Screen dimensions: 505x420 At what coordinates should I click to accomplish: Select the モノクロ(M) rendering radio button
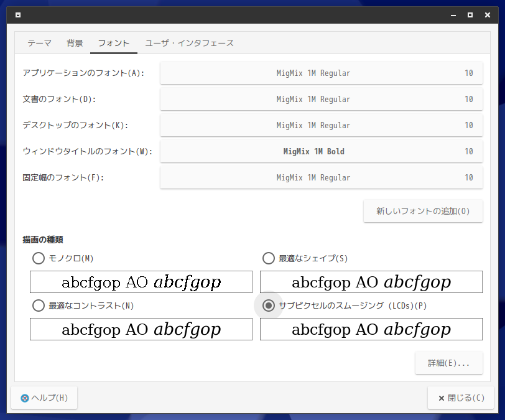click(x=39, y=258)
